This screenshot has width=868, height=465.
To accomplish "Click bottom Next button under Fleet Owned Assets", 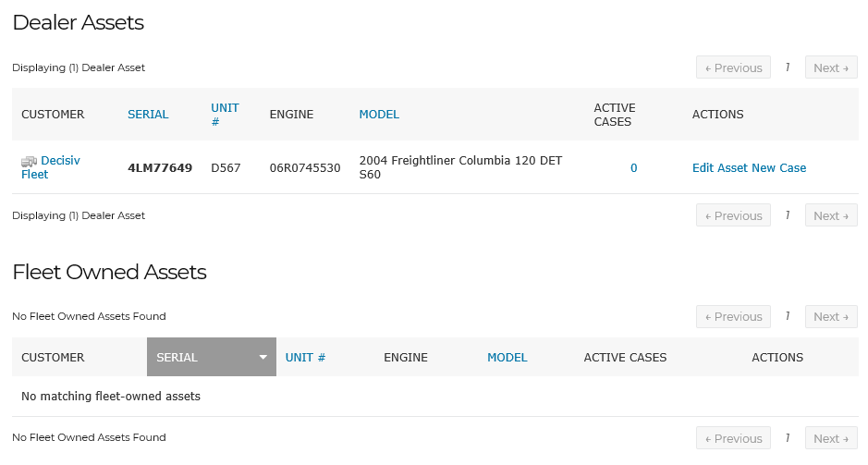I will pyautogui.click(x=831, y=438).
